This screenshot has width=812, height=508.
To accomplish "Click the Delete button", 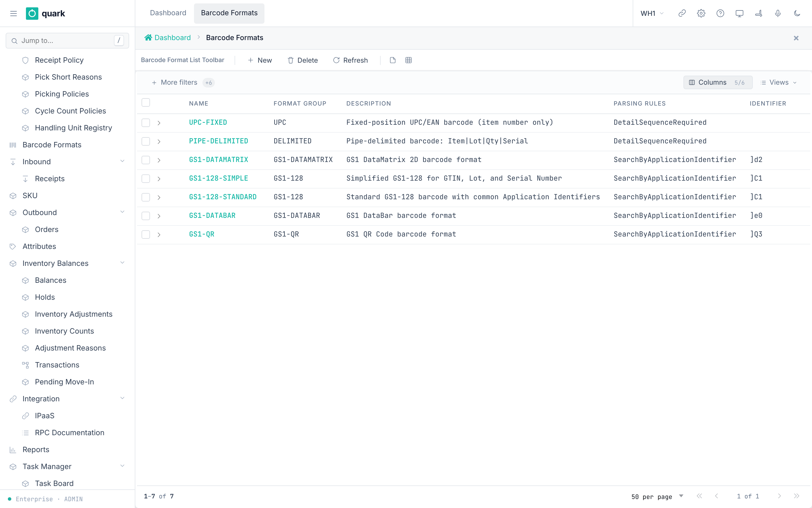I will pyautogui.click(x=303, y=60).
